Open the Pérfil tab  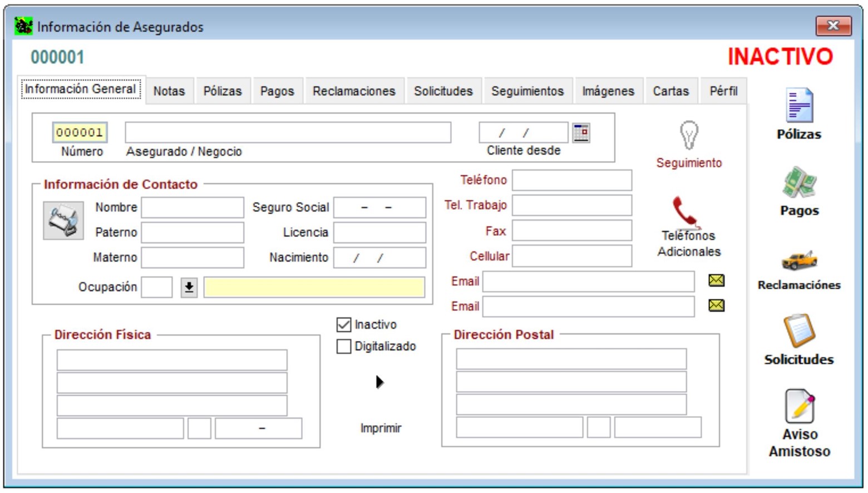pos(723,91)
